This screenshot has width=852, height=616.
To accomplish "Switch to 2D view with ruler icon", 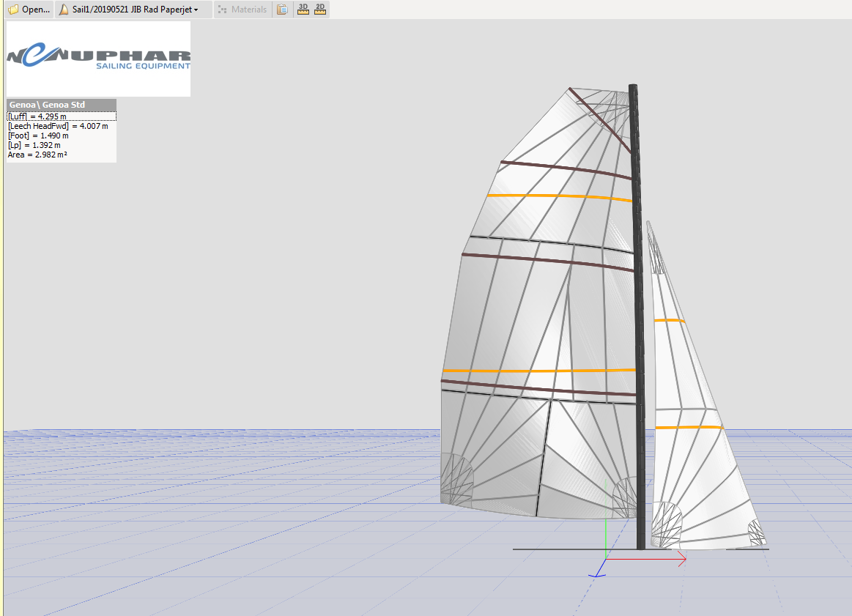I will click(320, 10).
